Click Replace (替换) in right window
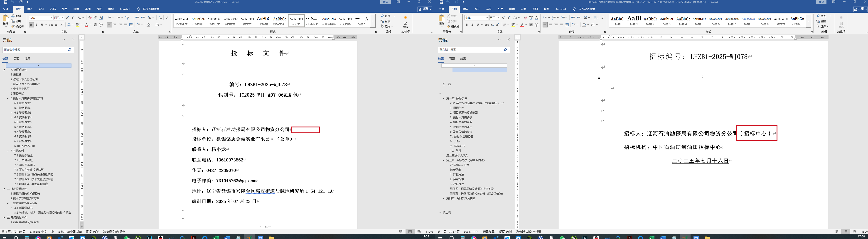Image resolution: width=868 pixels, height=239 pixels. click(821, 21)
